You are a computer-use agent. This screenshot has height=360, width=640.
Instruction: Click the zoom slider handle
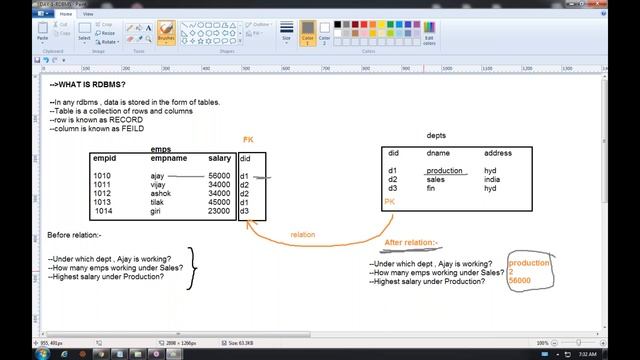pos(578,343)
